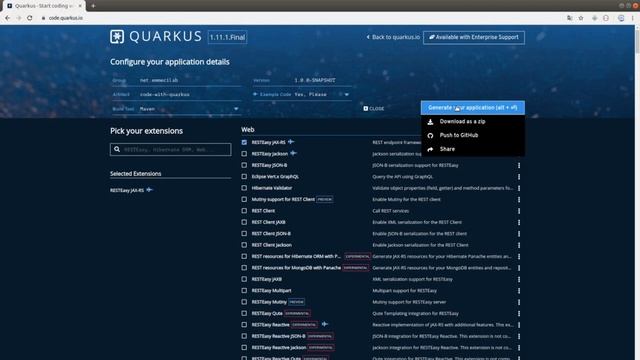Image resolution: width=640 pixels, height=360 pixels.
Task: Open more options for REST Client Jackson row
Action: pyautogui.click(x=519, y=245)
